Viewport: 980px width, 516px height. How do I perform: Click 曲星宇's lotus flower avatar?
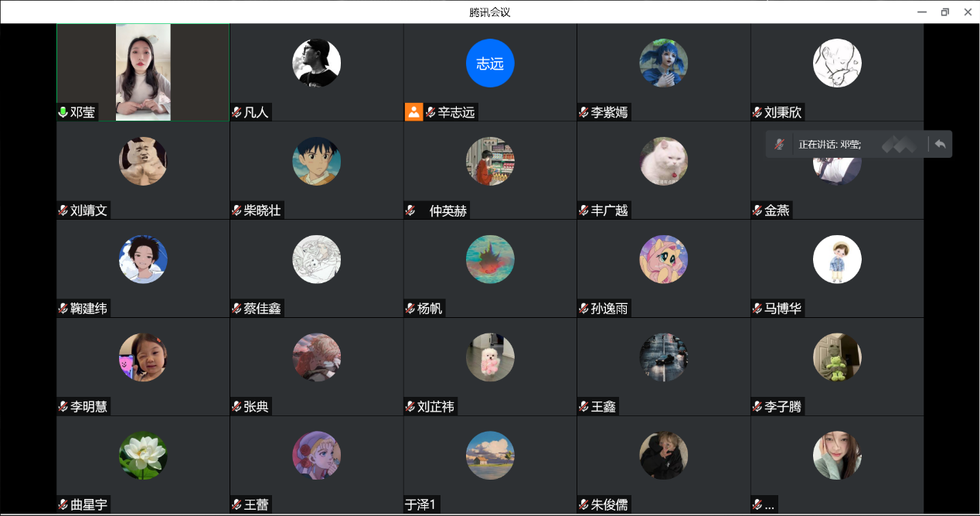tap(143, 456)
